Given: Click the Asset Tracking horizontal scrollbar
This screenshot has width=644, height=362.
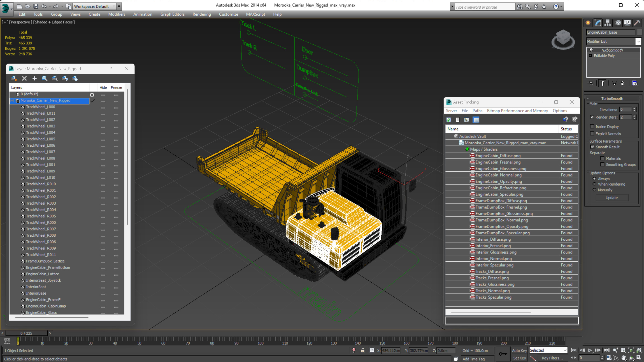Looking at the screenshot, I should tap(491, 312).
